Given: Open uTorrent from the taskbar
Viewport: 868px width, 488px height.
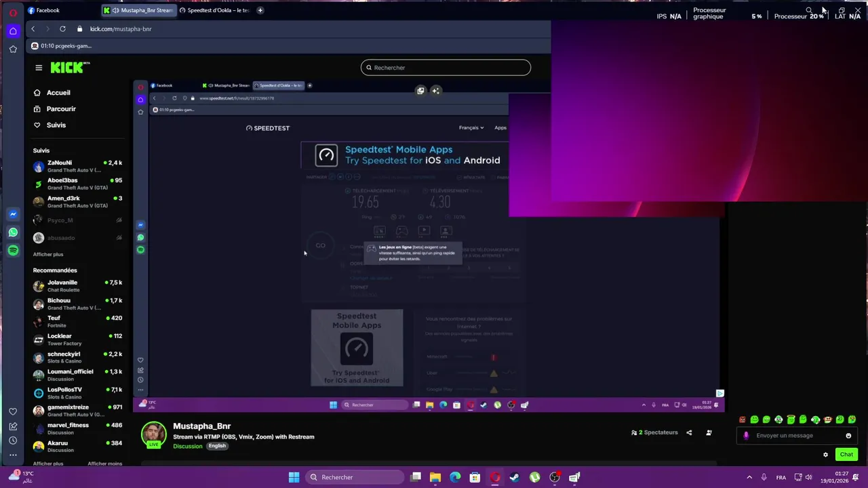Looking at the screenshot, I should [534, 477].
